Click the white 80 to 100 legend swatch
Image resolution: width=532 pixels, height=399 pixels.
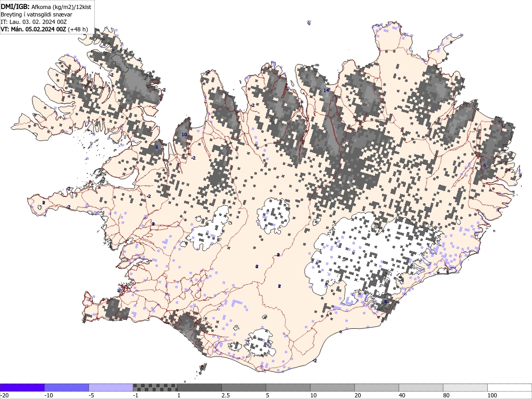click(x=465, y=387)
